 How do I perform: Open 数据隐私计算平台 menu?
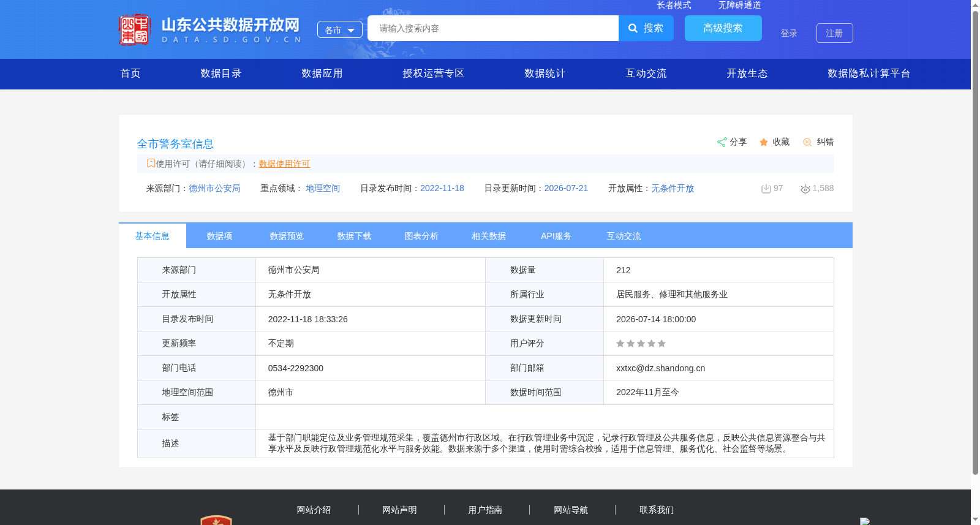869,74
